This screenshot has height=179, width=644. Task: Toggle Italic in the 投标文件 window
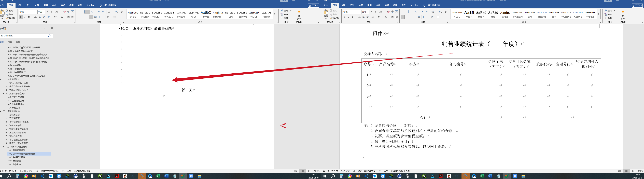coord(25,17)
